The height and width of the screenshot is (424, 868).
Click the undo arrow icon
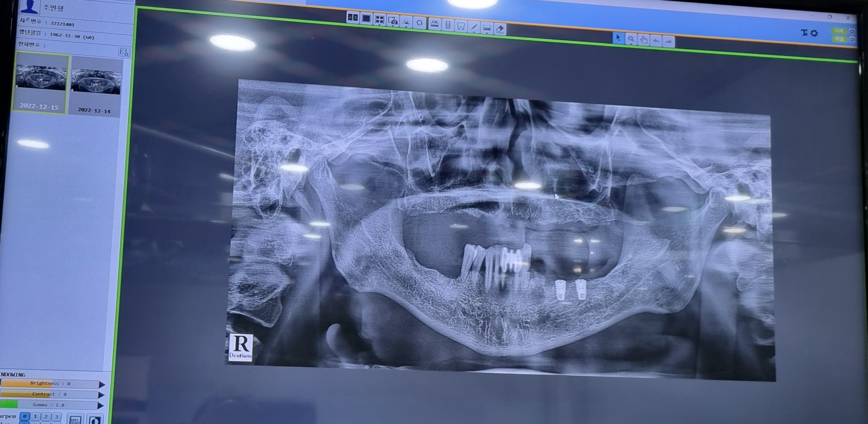[x=656, y=41]
